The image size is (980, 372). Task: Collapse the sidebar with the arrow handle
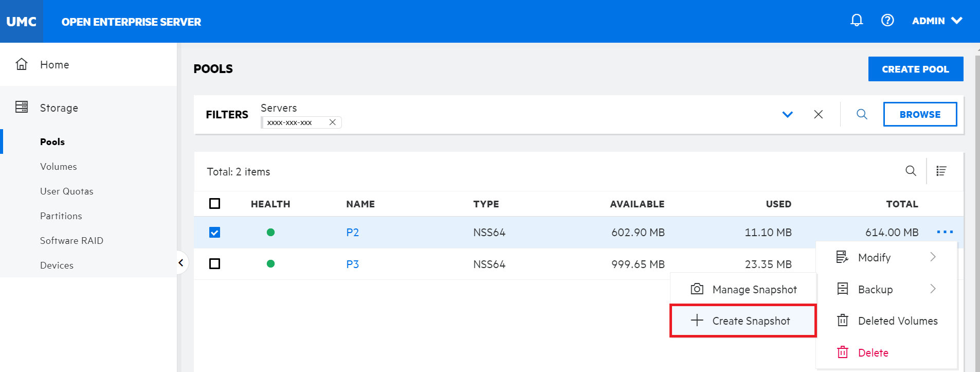[181, 263]
